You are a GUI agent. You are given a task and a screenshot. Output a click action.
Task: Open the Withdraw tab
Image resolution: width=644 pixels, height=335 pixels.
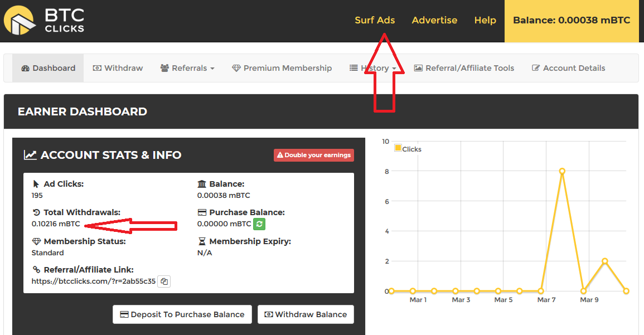click(x=118, y=68)
